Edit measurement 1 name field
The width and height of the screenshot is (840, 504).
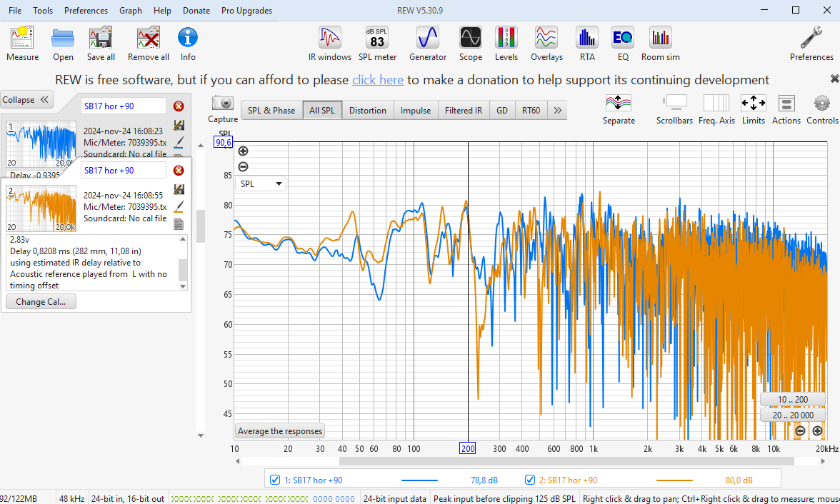click(123, 106)
